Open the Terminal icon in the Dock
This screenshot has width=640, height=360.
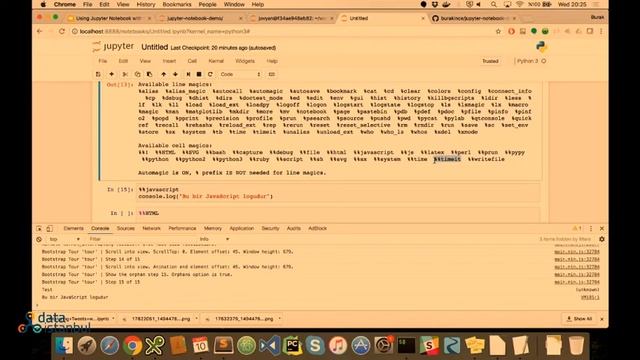tap(407, 346)
